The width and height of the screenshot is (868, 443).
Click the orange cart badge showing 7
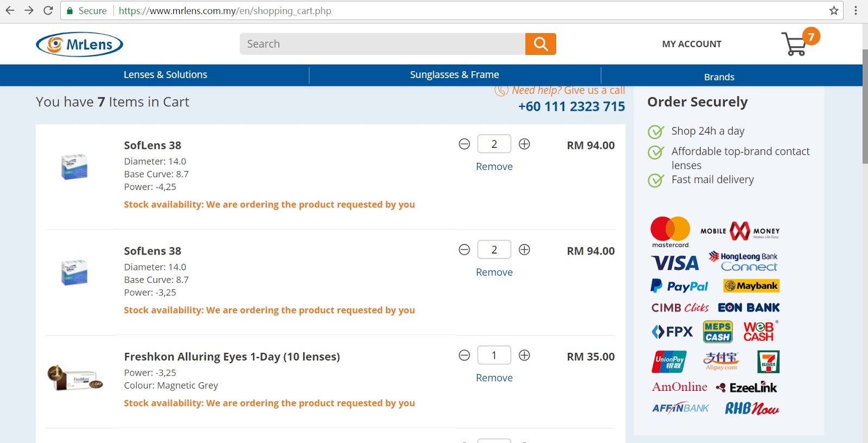[x=811, y=36]
